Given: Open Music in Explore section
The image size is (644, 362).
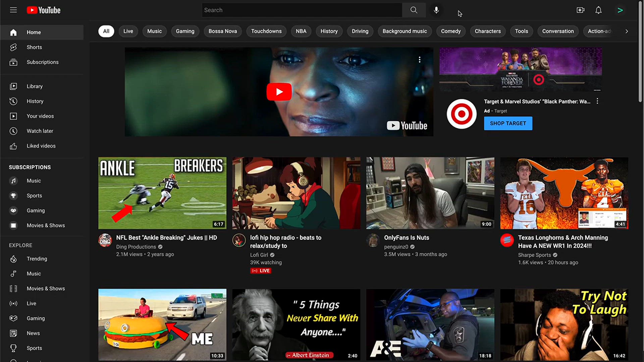Looking at the screenshot, I should 42,274.
